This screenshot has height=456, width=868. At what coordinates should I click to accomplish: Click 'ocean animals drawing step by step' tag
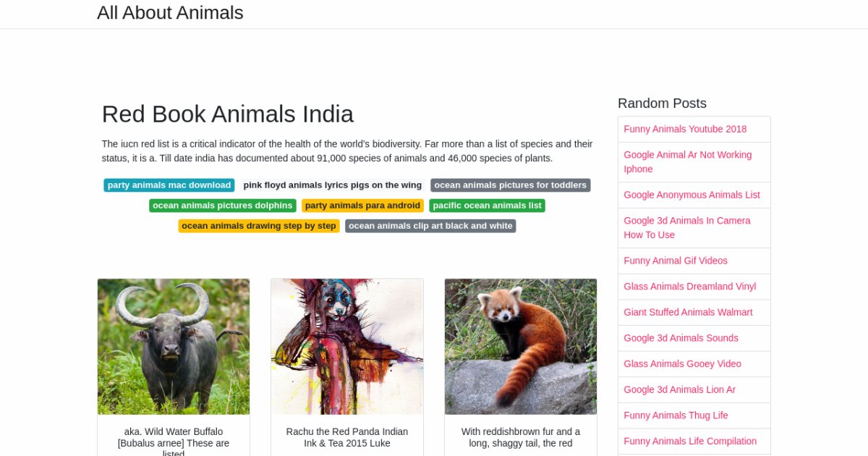pyautogui.click(x=258, y=226)
